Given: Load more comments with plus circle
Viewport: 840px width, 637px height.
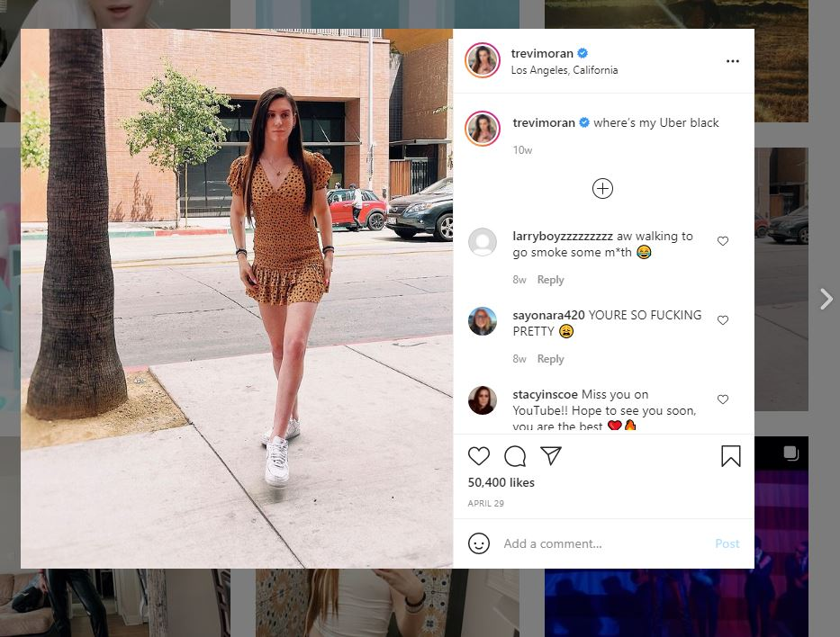Looking at the screenshot, I should pyautogui.click(x=602, y=188).
